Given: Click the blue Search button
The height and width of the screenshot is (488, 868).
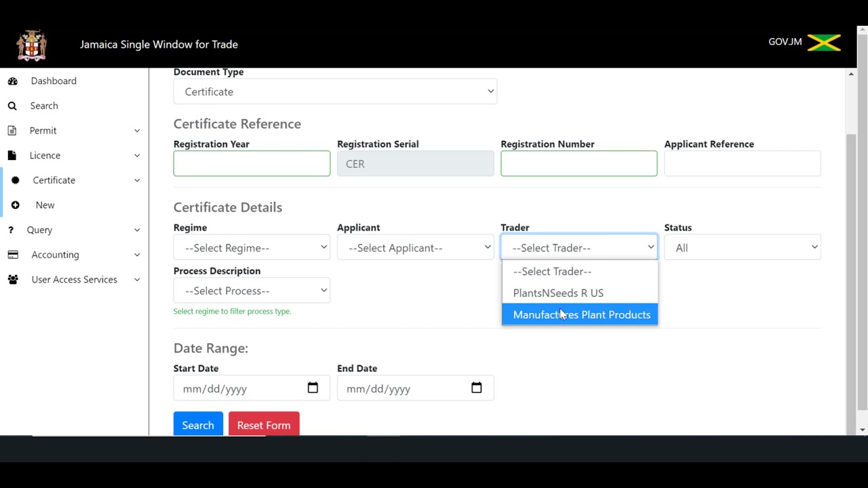Looking at the screenshot, I should pos(198,425).
